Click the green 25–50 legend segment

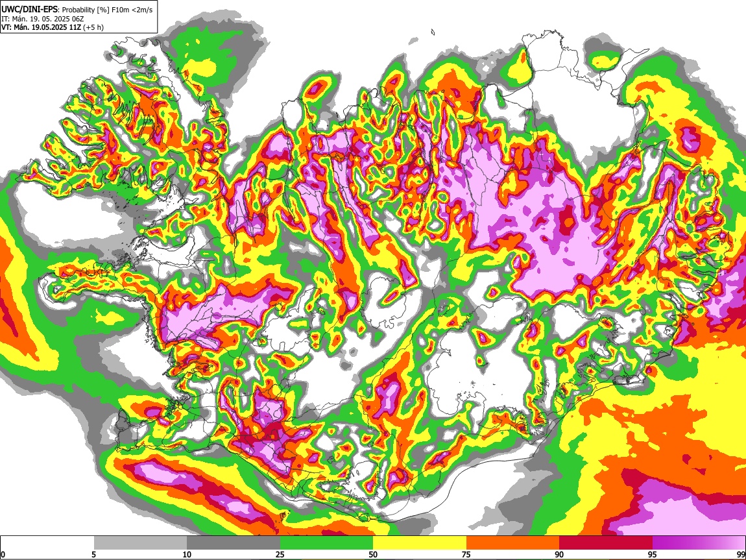[x=326, y=542]
